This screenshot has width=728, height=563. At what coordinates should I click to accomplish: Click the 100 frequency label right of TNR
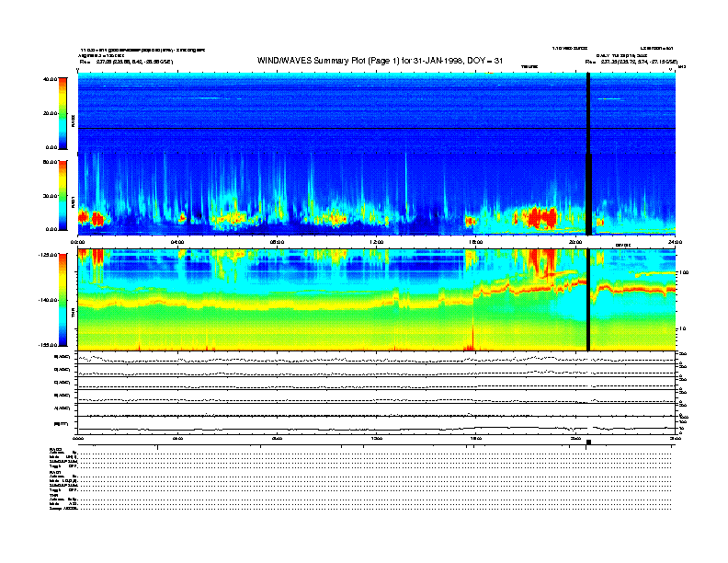[x=684, y=272]
